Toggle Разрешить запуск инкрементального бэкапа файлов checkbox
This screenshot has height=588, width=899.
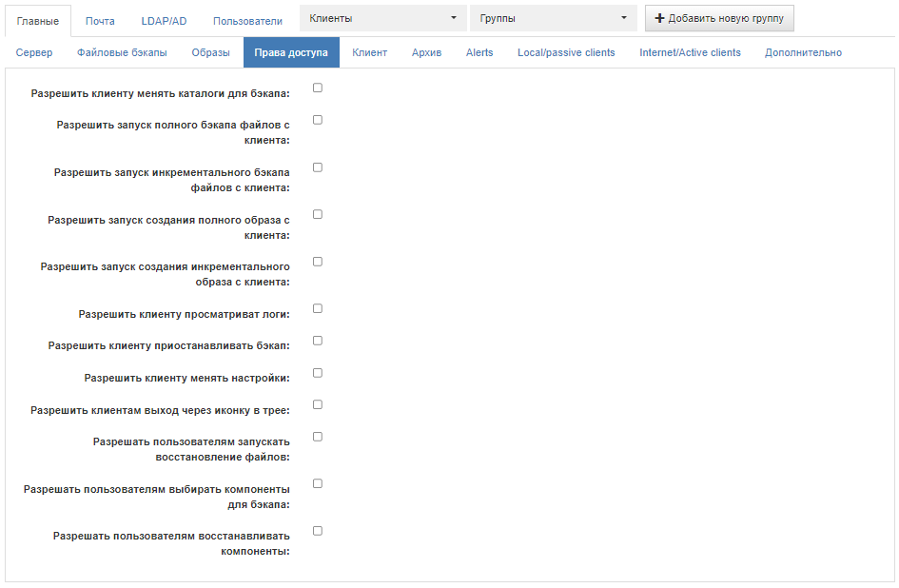318,167
